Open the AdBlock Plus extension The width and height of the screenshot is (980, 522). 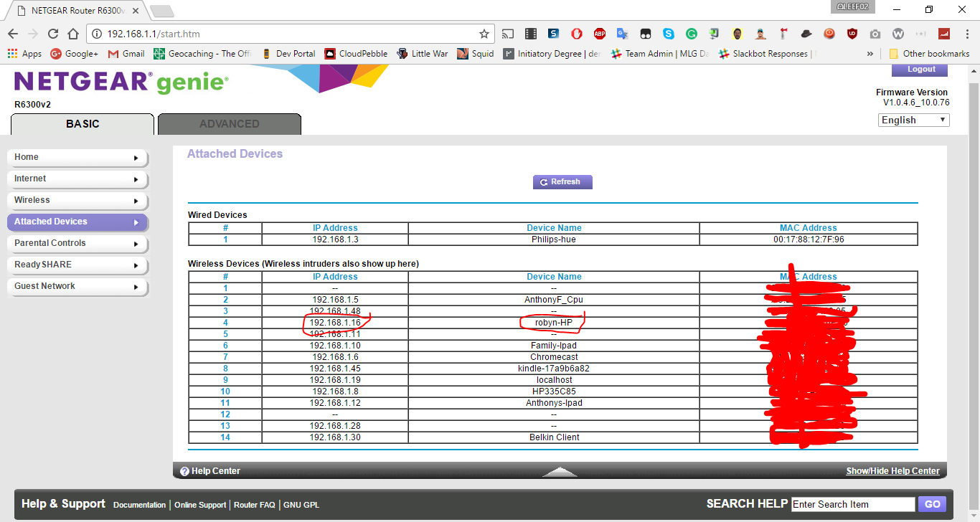click(x=600, y=34)
